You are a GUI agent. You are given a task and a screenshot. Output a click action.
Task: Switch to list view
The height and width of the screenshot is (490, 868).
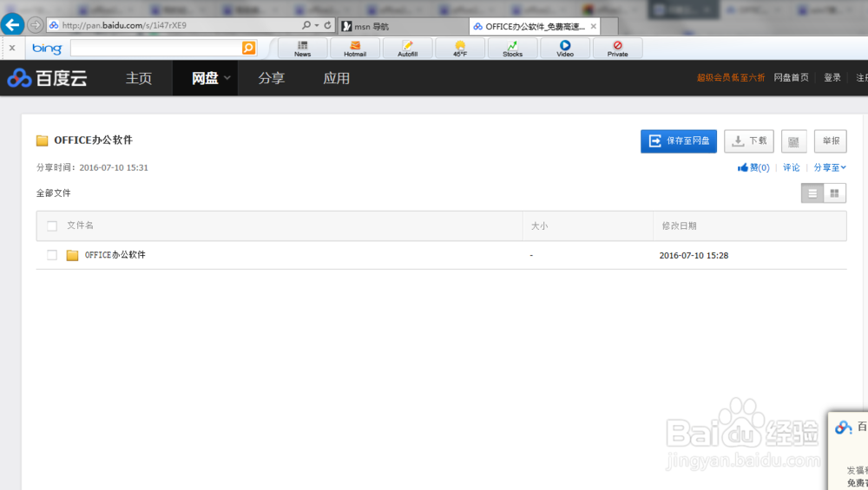coord(812,193)
